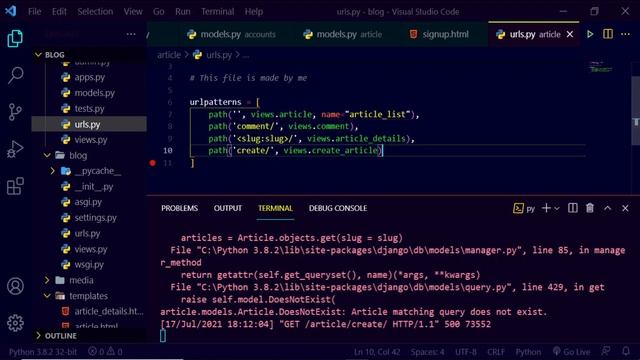Click Go Live in status bar
This screenshot has width=640, height=360.
tap(571, 351)
